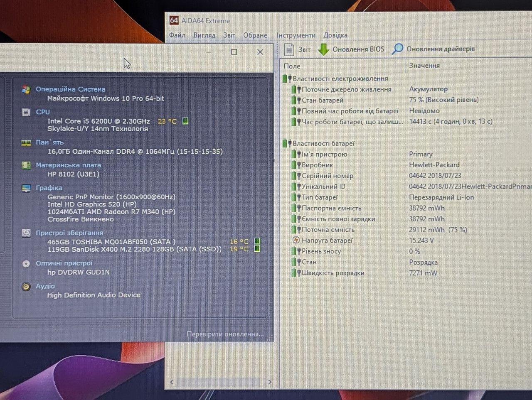Viewport: 532px width, 400px height.
Task: Open the Пам'ять section link
Action: 50,142
